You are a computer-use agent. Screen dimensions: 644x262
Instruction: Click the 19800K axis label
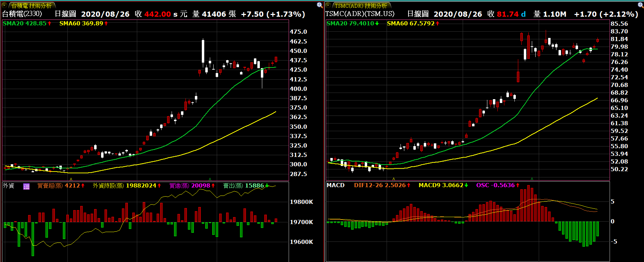[x=302, y=202]
